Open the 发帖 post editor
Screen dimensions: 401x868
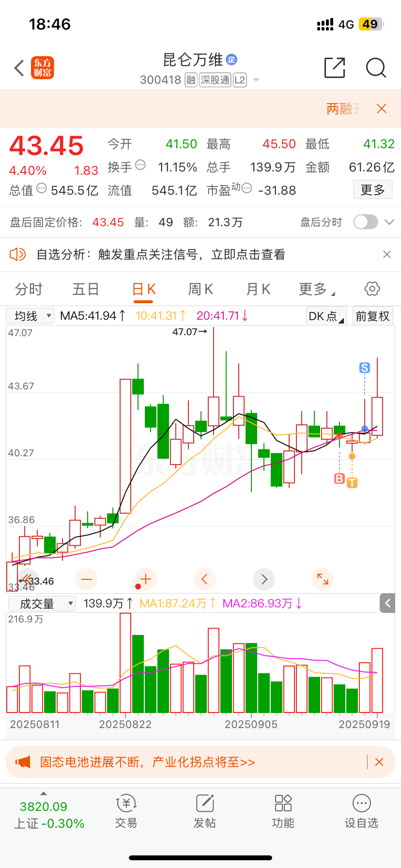coord(204,812)
